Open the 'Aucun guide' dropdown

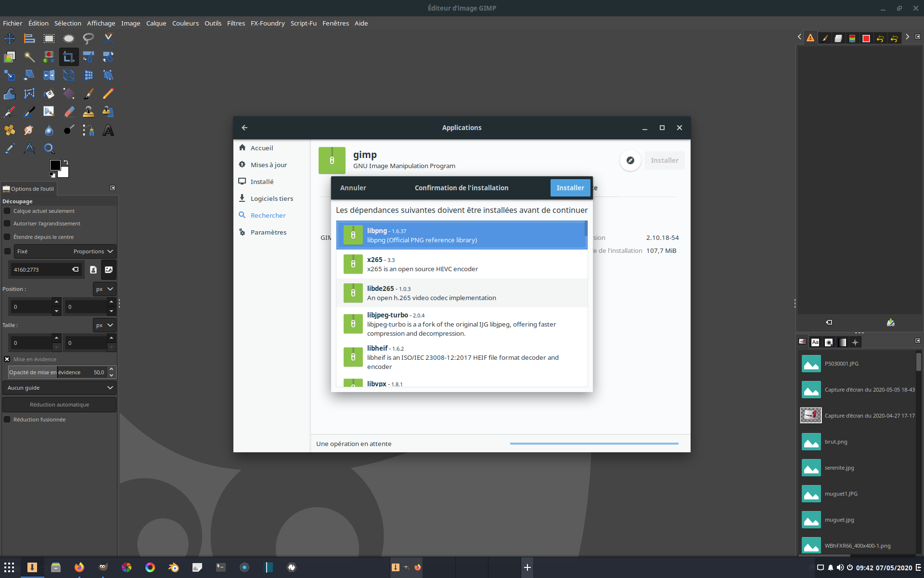pos(59,388)
